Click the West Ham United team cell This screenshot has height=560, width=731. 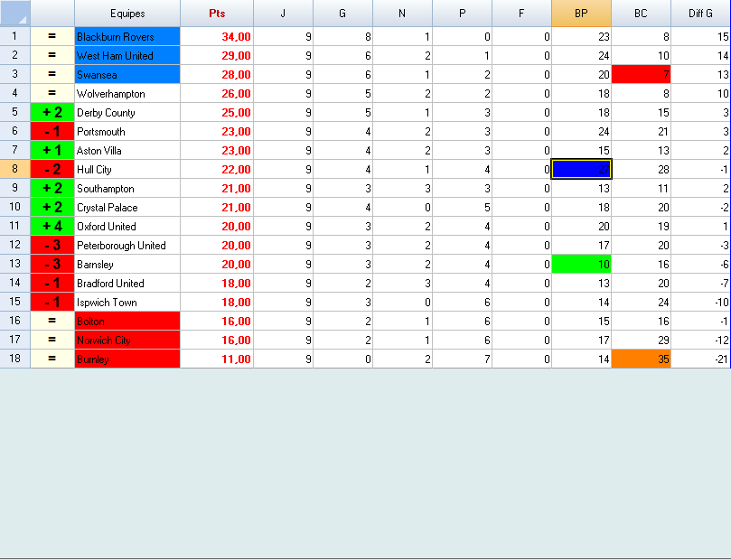coord(127,55)
